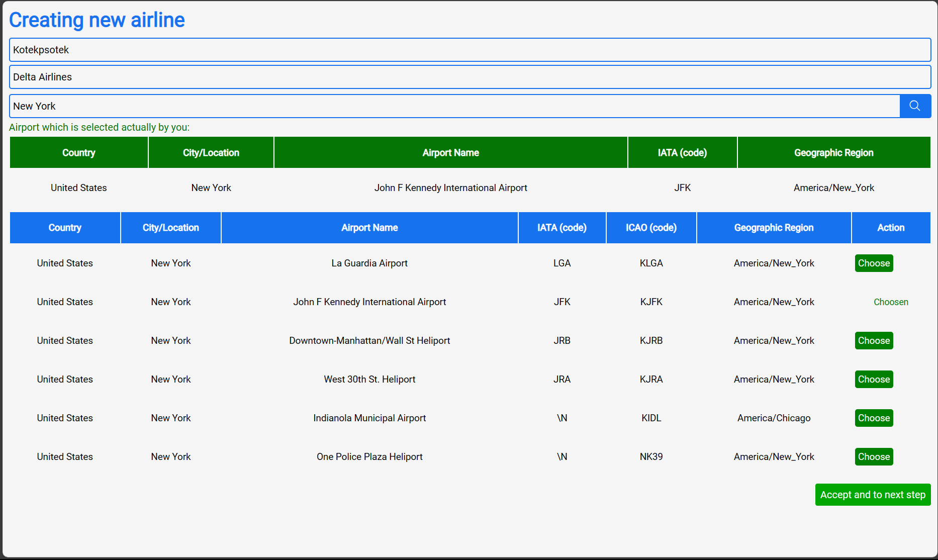
Task: Choose West 30th St. Heliport
Action: 874,380
